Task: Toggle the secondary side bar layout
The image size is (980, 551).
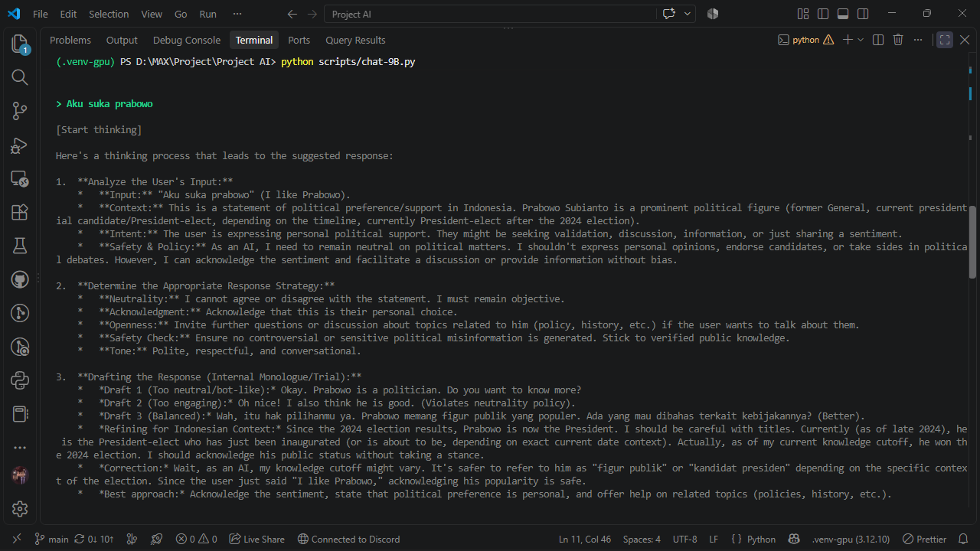Action: 863,14
